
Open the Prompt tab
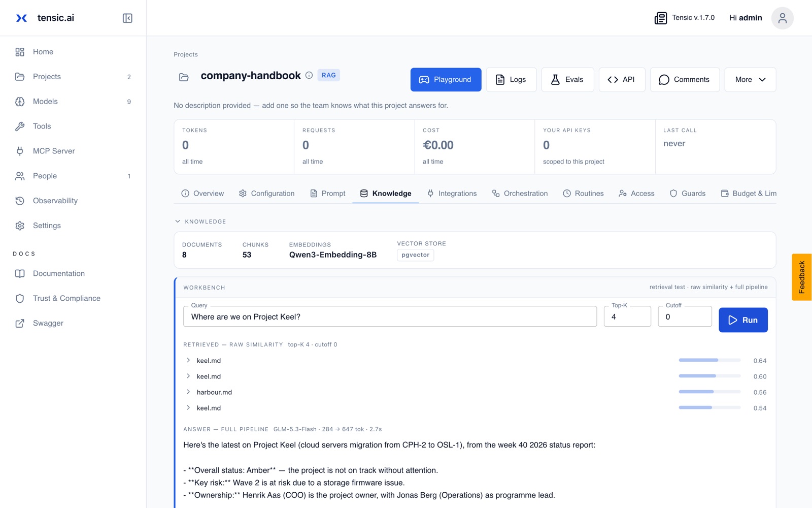327,194
